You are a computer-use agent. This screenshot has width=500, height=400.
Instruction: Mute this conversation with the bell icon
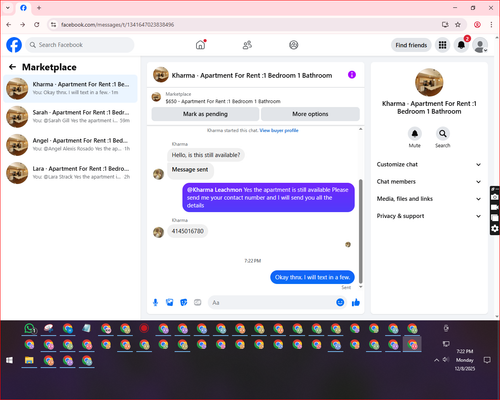coord(415,134)
